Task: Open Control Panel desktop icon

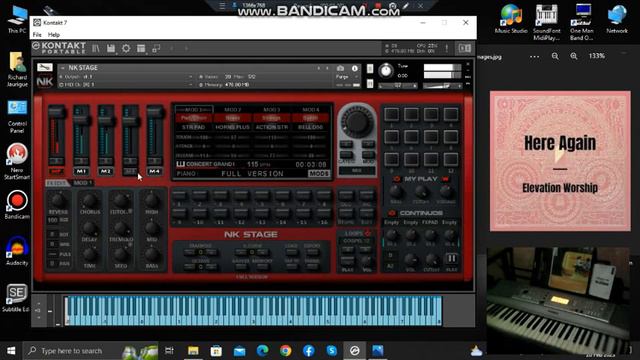Action: pos(17,116)
